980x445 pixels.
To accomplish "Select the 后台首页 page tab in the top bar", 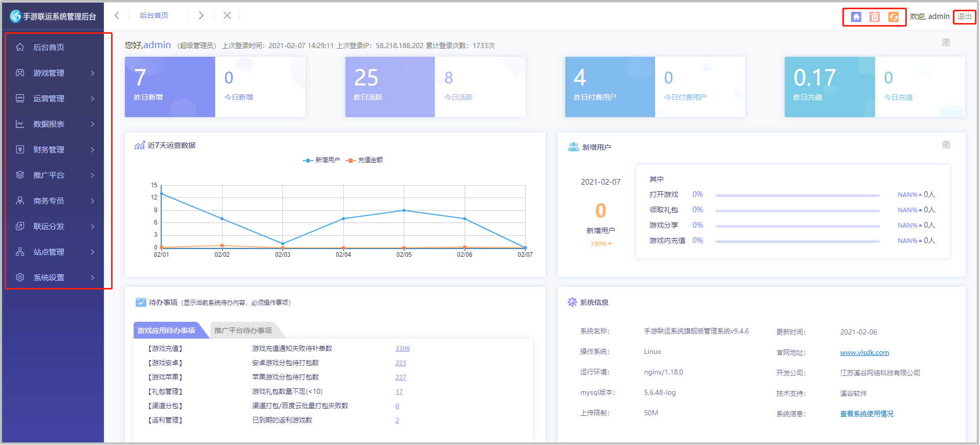I will (x=154, y=15).
